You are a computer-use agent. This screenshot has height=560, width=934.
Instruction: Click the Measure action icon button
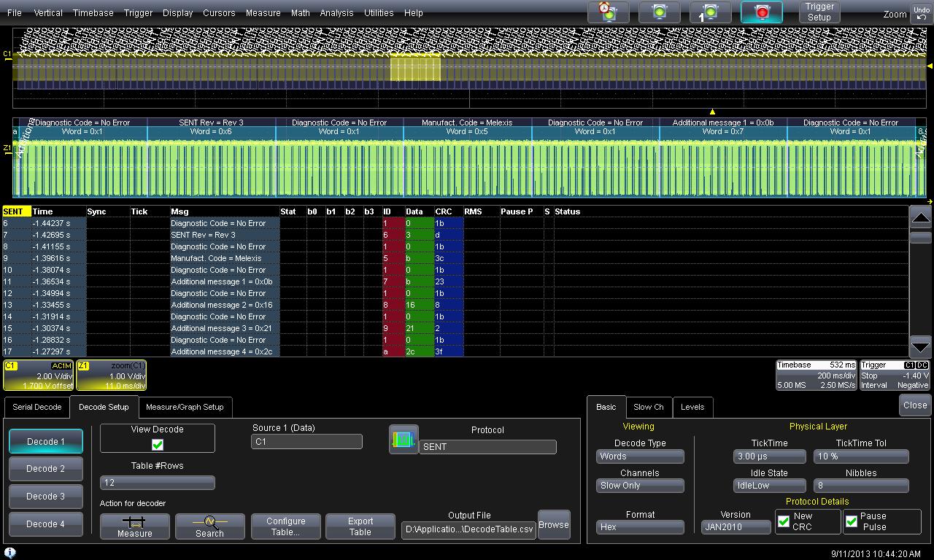coord(135,526)
